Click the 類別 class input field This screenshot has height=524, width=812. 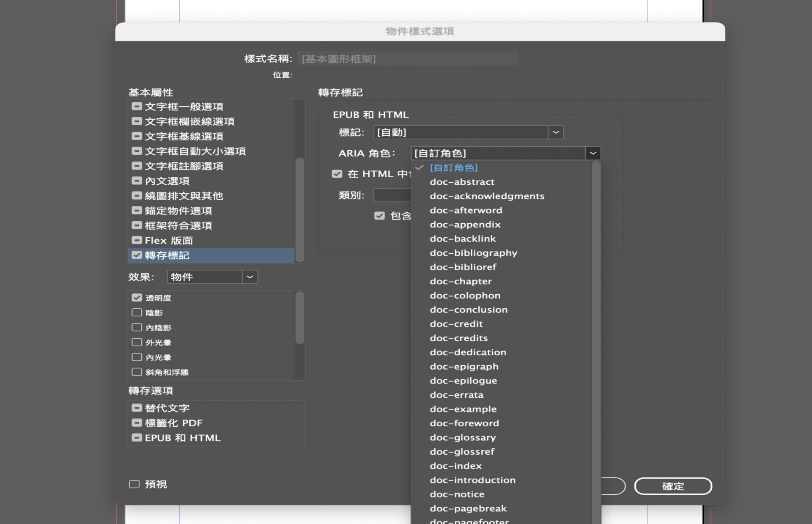coord(392,195)
